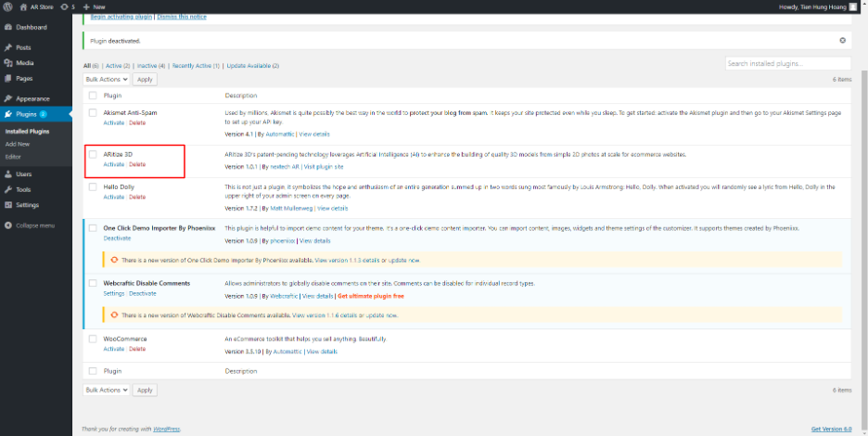Viewport: 868px width, 436px height.
Task: Open Installed Plugins submenu item
Action: coord(27,132)
